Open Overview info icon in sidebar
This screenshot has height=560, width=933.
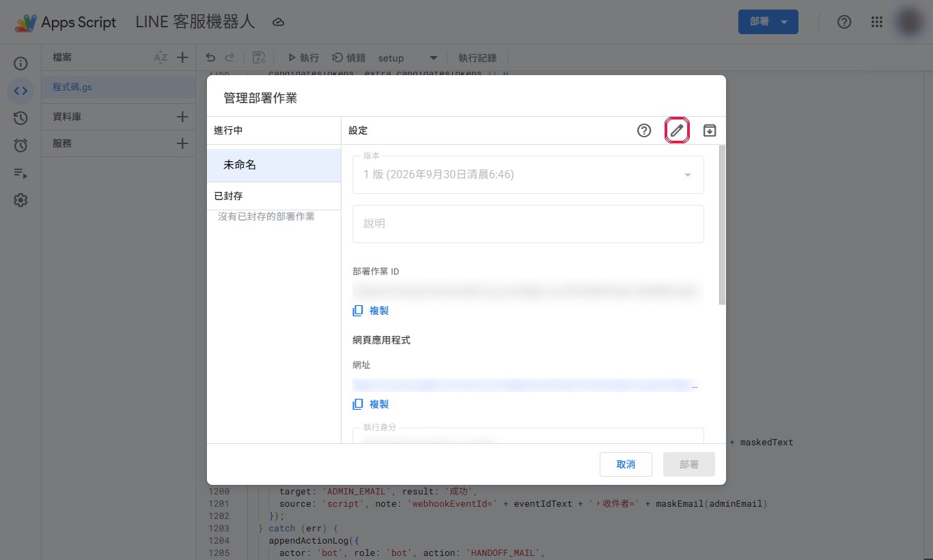(20, 64)
